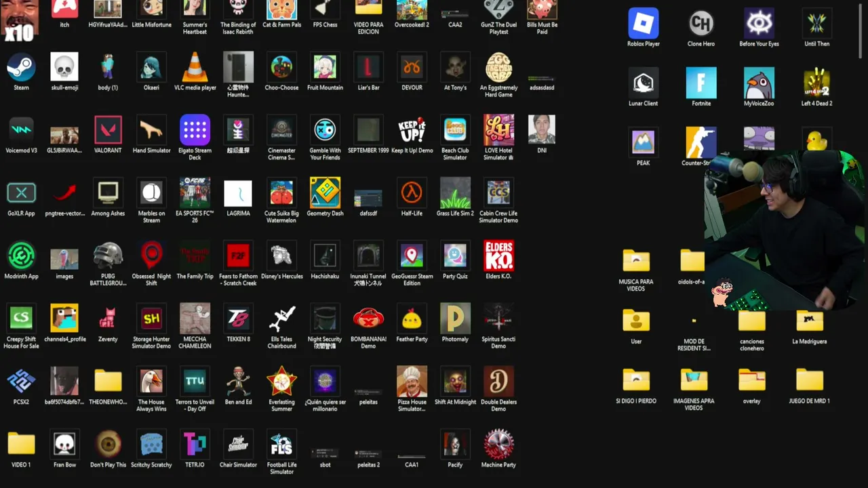Viewport: 868px width, 488px height.
Task: Select the TETR.IO desktop icon
Action: click(195, 445)
